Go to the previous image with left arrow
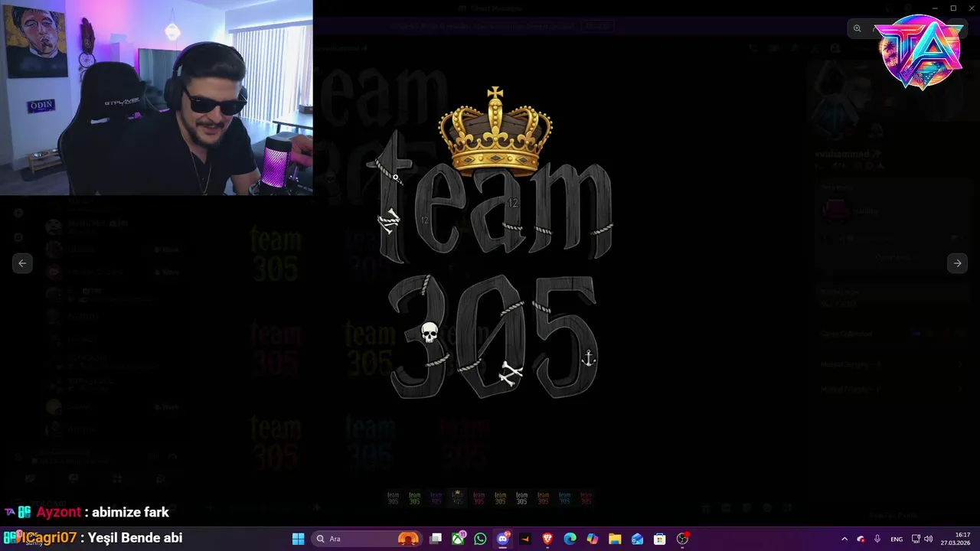Screen dimensions: 980x551 (22, 263)
